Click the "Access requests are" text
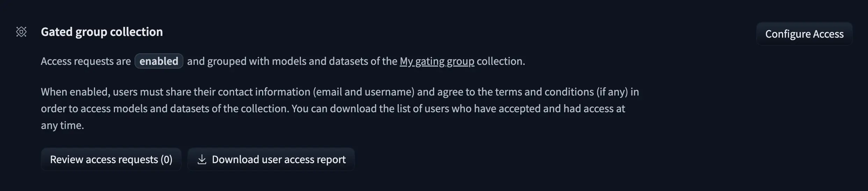The image size is (868, 191). click(86, 61)
